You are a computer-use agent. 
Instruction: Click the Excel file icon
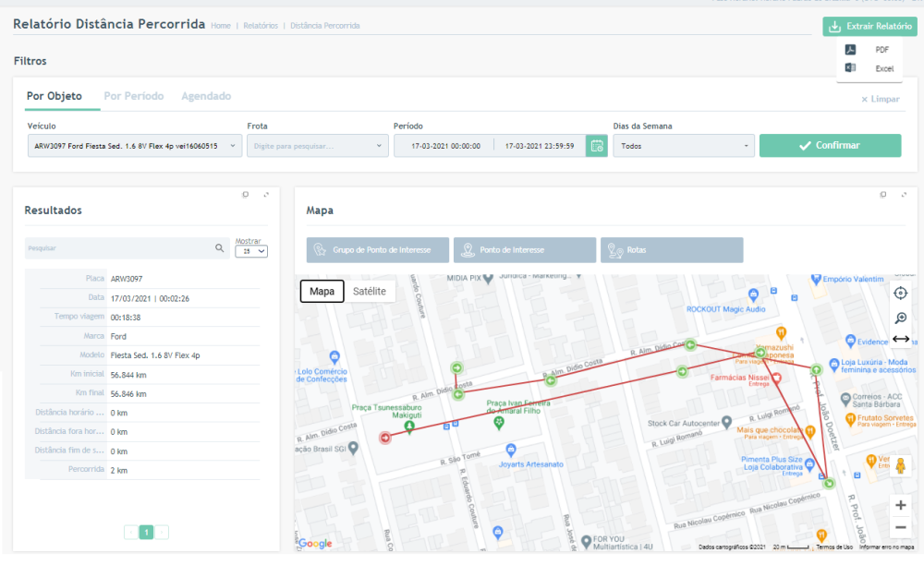coord(850,67)
